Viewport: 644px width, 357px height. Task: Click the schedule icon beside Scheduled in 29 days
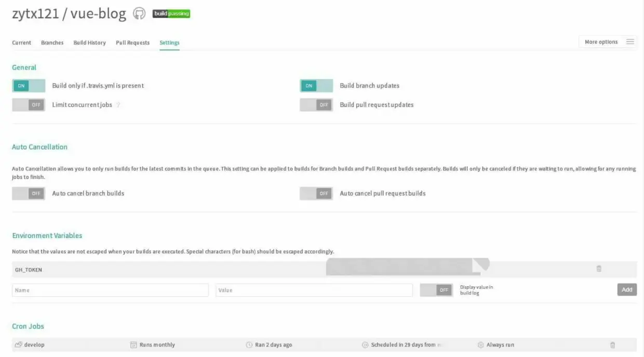[365, 345]
